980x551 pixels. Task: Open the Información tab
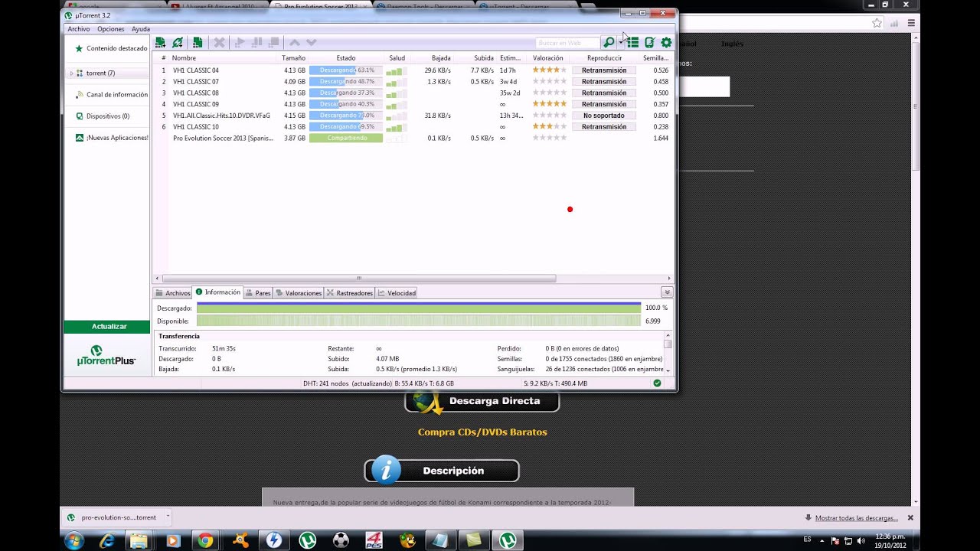coord(218,292)
